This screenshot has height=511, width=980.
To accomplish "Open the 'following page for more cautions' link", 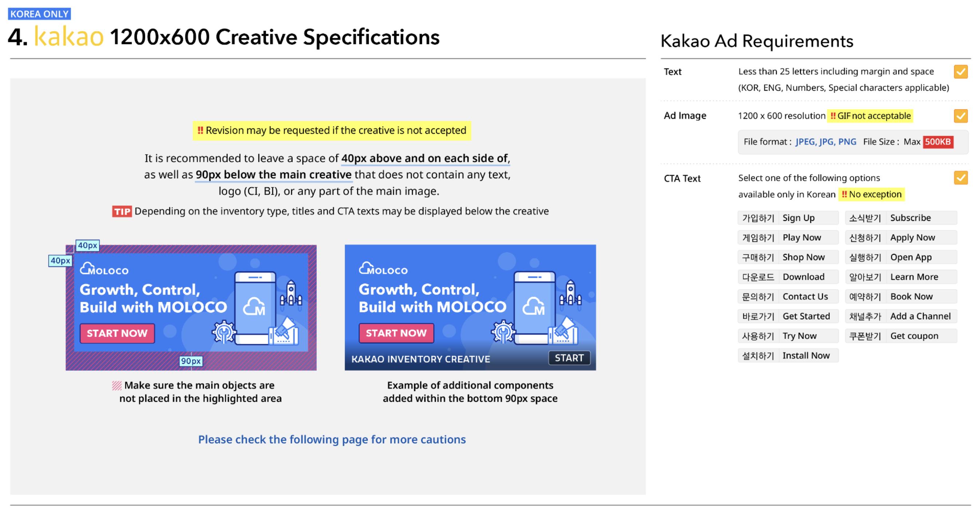I will click(332, 440).
